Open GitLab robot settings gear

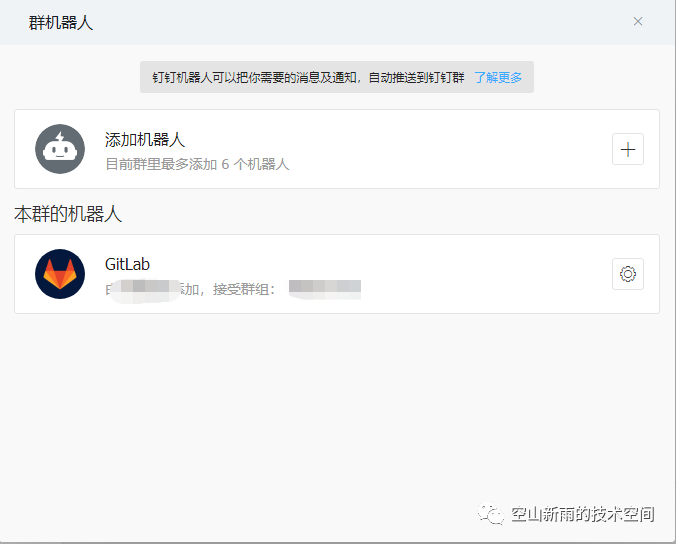(628, 274)
